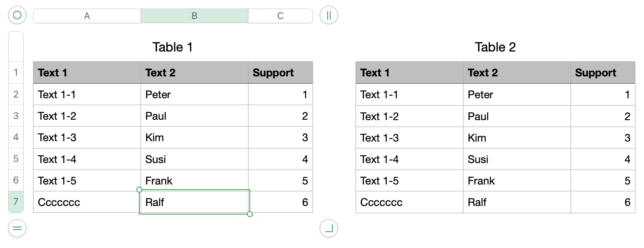Click the add row handle
The height and width of the screenshot is (248, 644).
(x=17, y=228)
